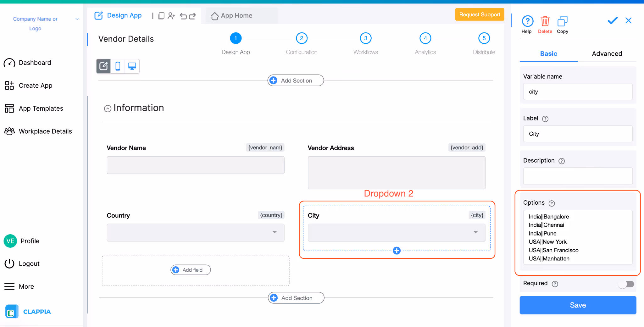Click the {vendor_nam} variable tag
The image size is (644, 327).
click(265, 147)
